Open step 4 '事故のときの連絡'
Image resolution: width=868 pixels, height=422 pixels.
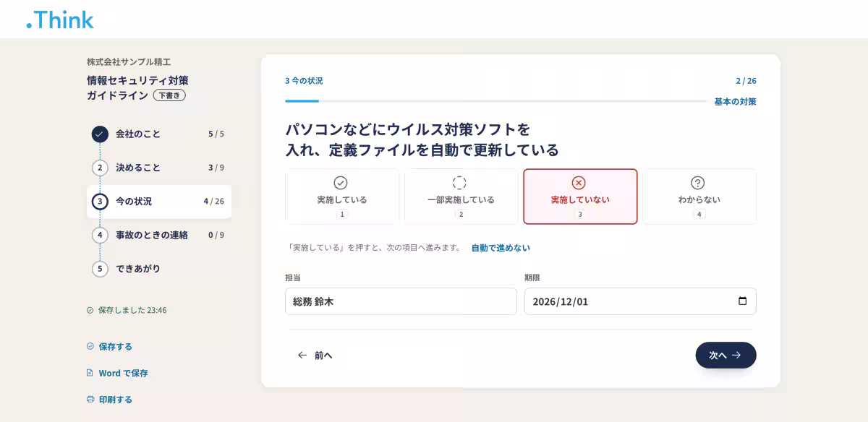click(x=159, y=235)
